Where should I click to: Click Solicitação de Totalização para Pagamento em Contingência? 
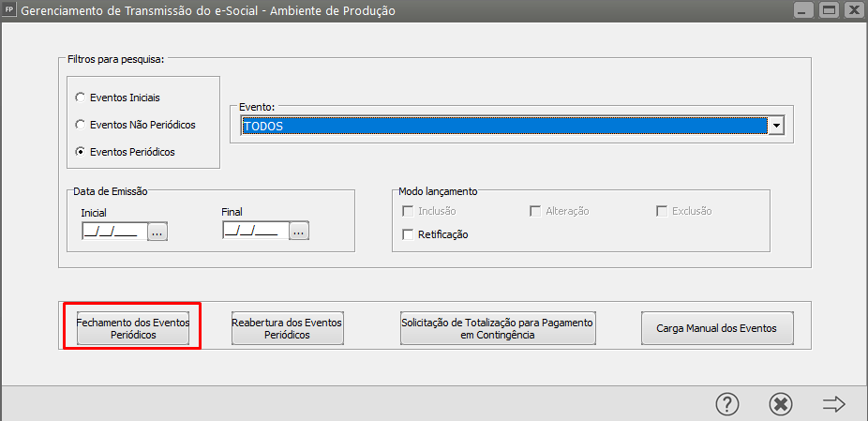coord(497,328)
